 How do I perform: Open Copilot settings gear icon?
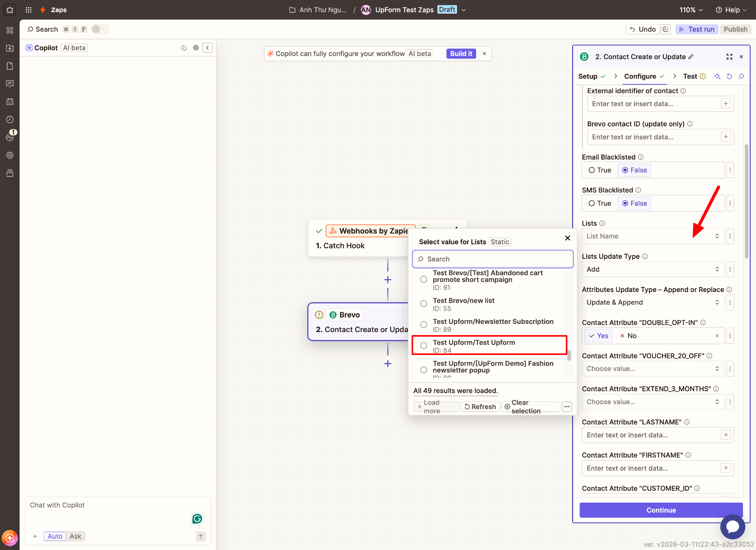[196, 48]
